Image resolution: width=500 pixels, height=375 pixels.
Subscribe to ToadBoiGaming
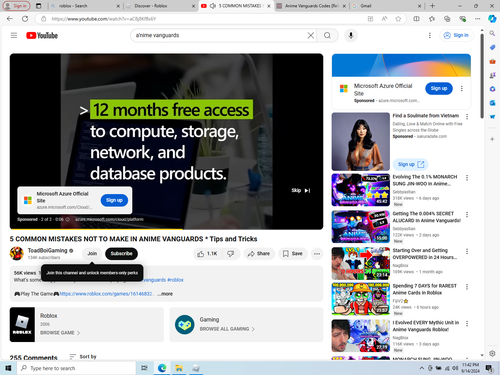point(121,254)
